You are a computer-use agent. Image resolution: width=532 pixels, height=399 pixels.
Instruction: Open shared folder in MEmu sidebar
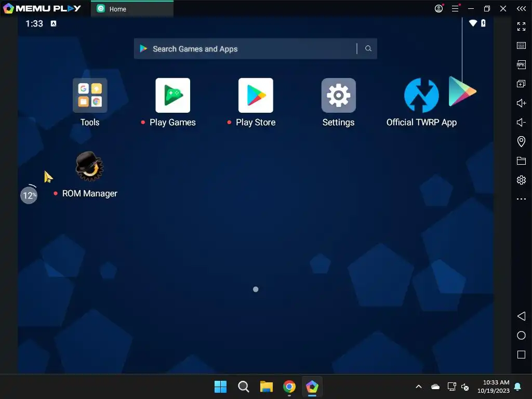coord(521,161)
